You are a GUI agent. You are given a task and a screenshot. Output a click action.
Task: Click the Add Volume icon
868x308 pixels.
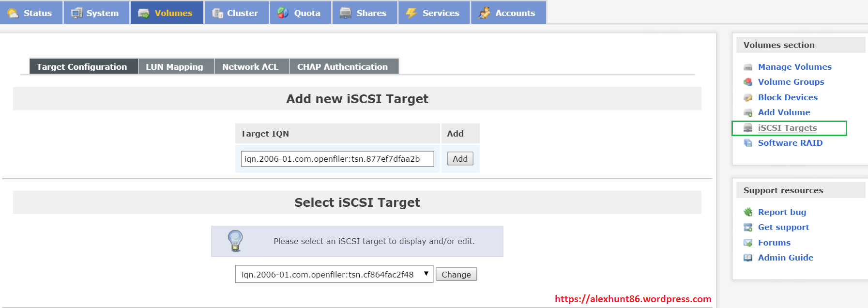pyautogui.click(x=748, y=113)
